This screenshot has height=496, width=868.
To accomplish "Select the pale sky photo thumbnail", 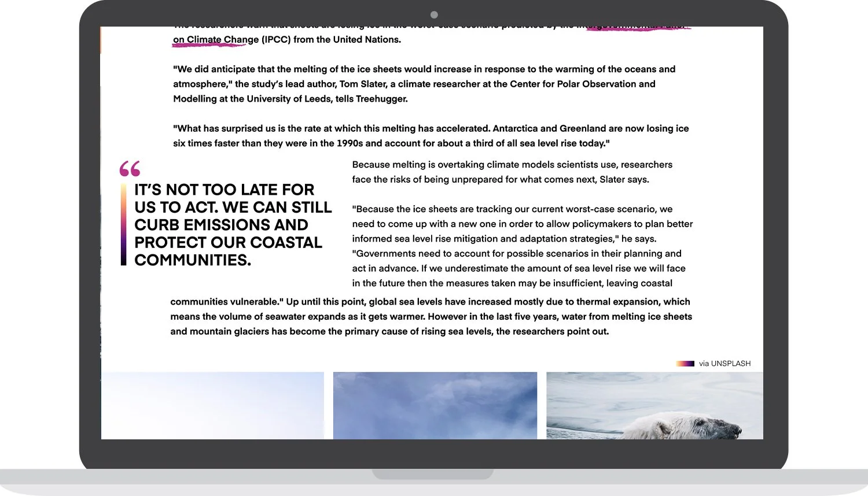I will (x=213, y=405).
